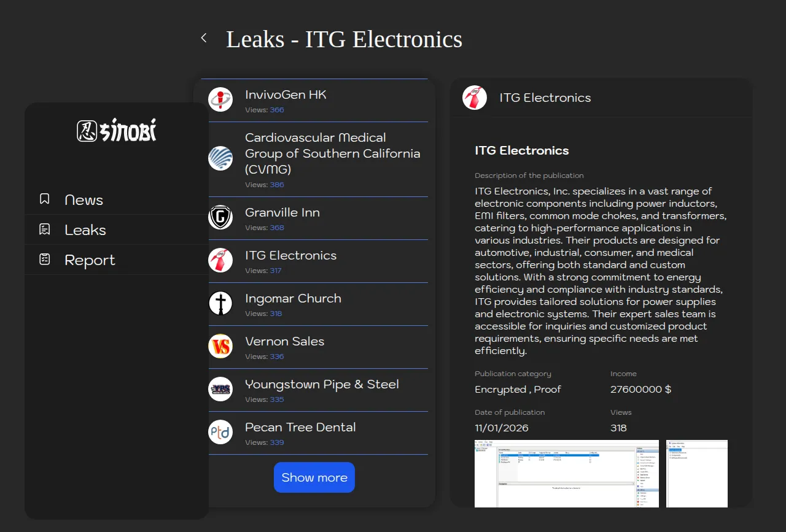Click the Ingomar Church cross logo
The height and width of the screenshot is (532, 786).
click(x=220, y=303)
